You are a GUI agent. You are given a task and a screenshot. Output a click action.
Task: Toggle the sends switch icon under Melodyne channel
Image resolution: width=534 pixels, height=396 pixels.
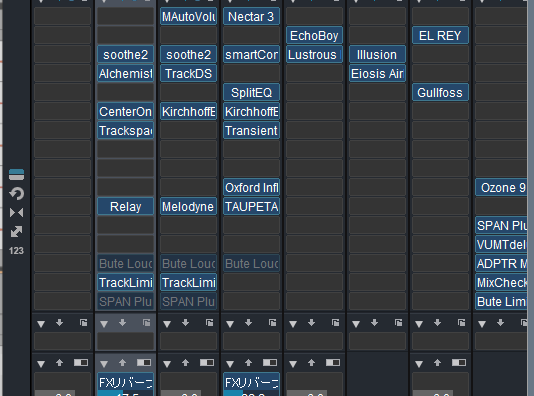(207, 363)
